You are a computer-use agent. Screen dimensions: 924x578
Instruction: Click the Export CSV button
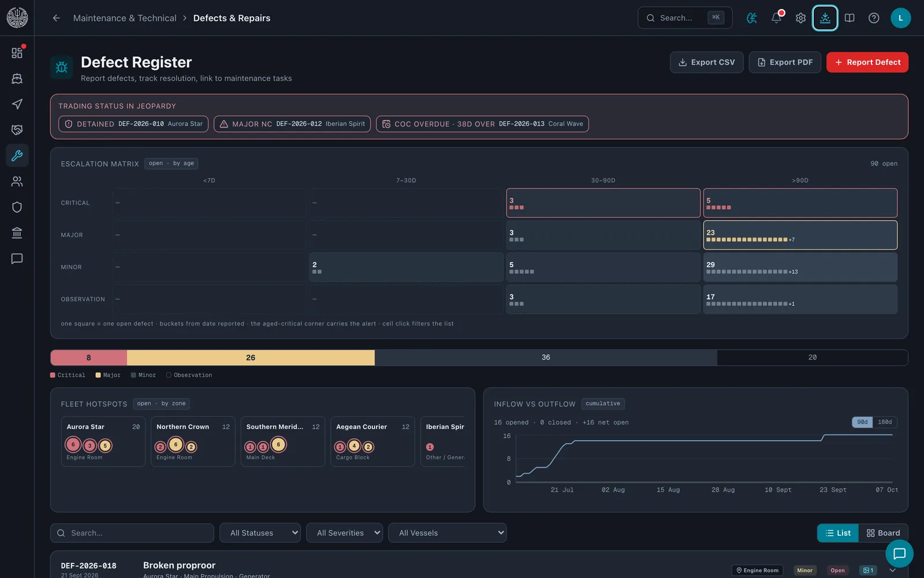[706, 62]
